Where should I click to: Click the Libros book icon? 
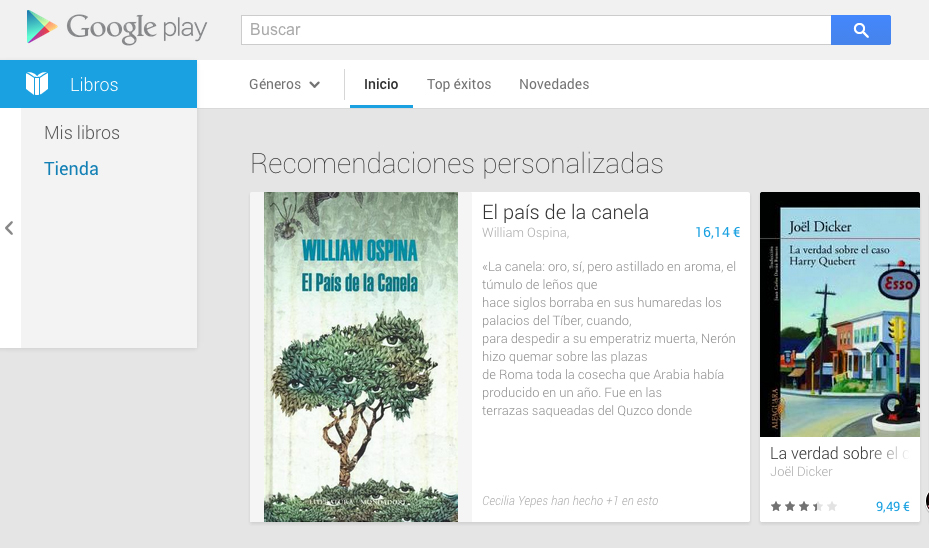click(x=37, y=84)
